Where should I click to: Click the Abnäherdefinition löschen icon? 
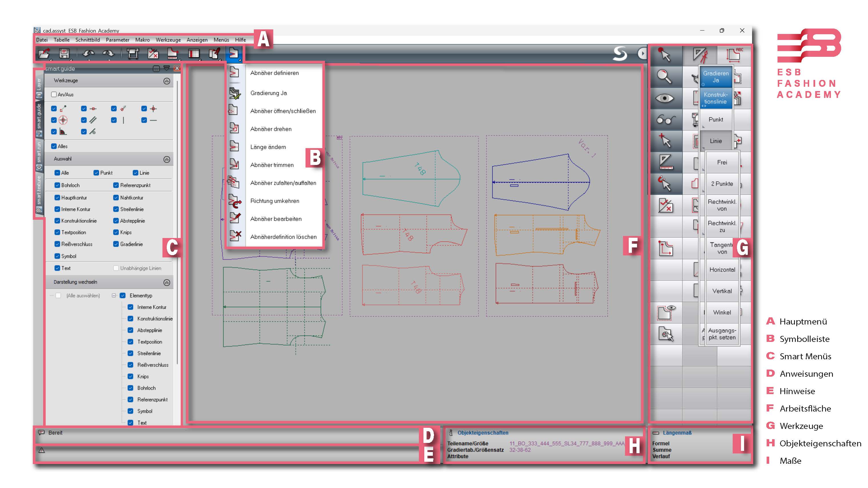[x=235, y=236]
